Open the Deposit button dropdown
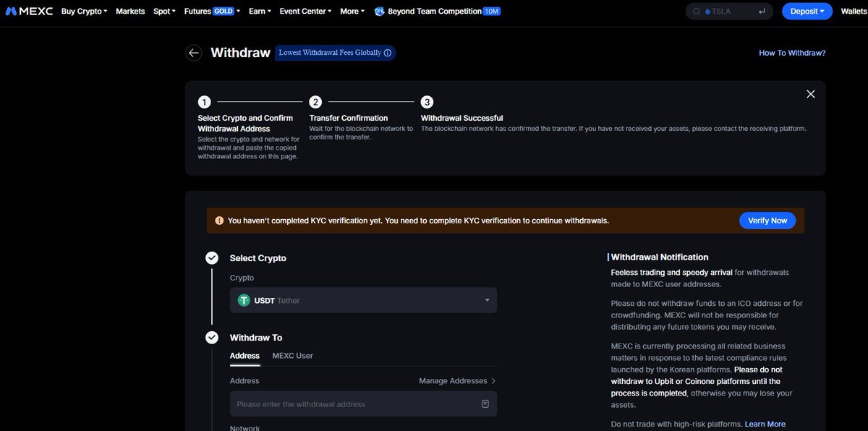This screenshot has height=431, width=868. tap(807, 12)
